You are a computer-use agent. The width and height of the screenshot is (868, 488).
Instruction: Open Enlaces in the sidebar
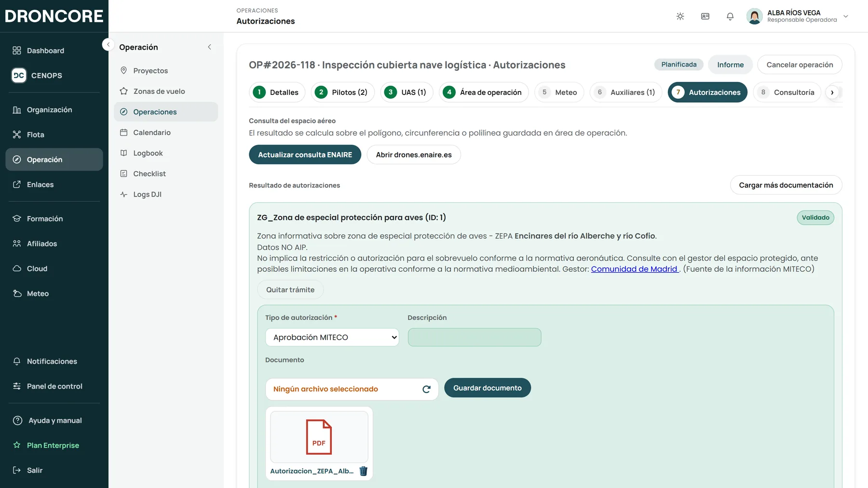[x=54, y=185]
